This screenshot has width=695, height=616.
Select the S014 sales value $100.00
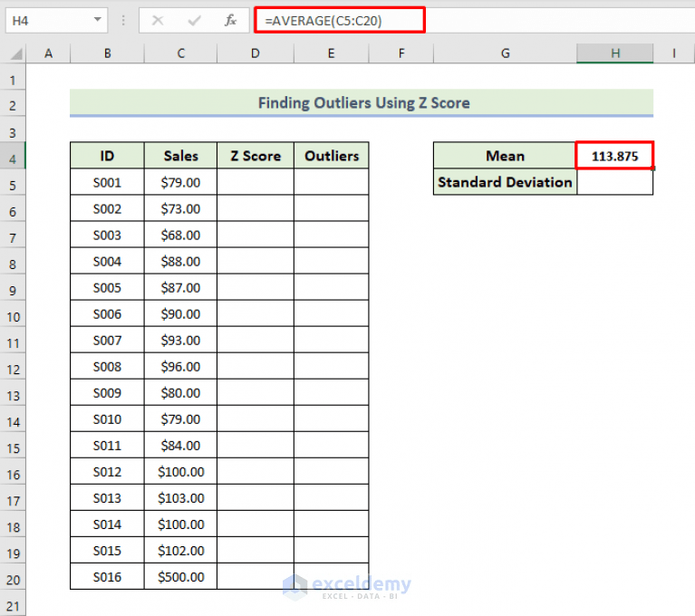pyautogui.click(x=181, y=525)
